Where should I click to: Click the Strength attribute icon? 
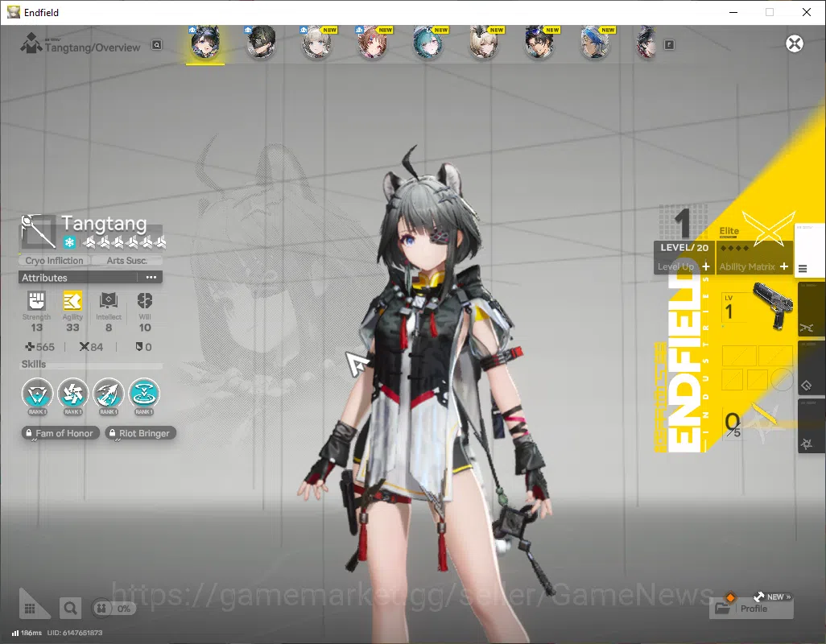point(36,301)
